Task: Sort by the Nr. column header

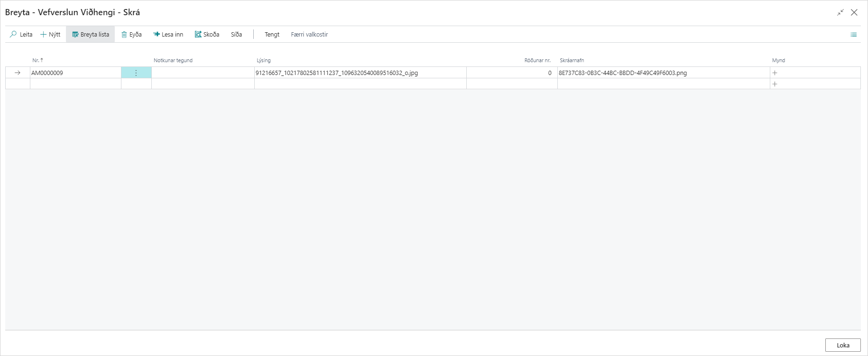Action: [x=36, y=60]
